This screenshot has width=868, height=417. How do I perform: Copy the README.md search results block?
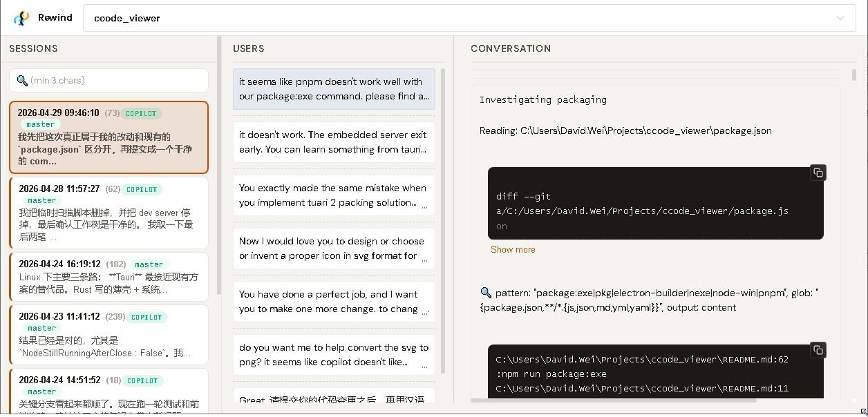click(818, 350)
